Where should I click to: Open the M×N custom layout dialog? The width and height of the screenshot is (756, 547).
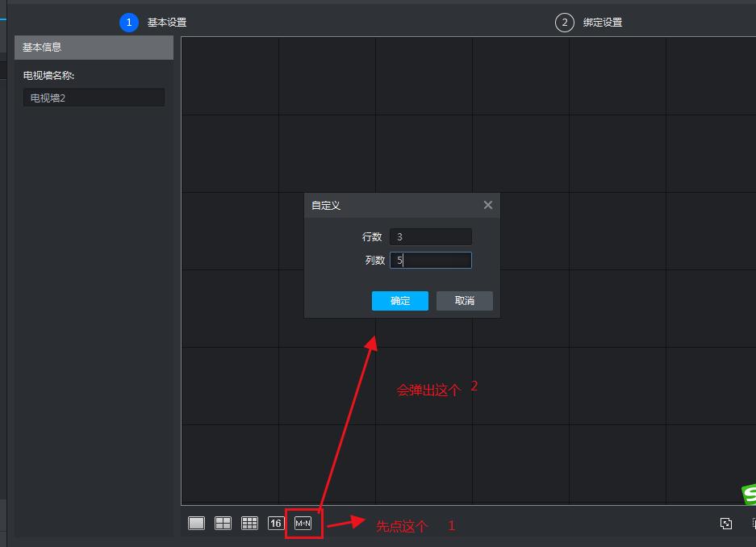point(303,523)
